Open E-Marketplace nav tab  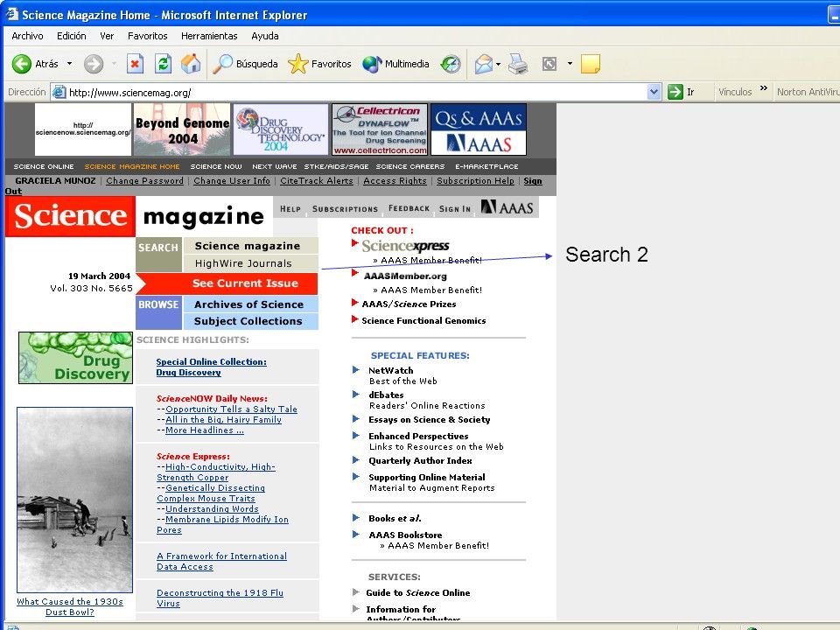[x=486, y=166]
